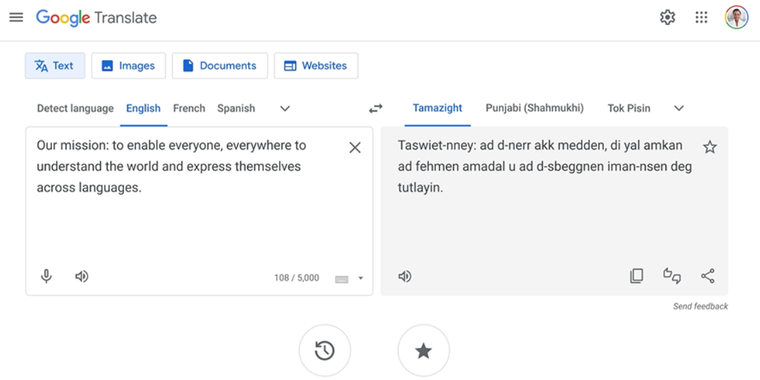The image size is (760, 380).
Task: Save translation with star outline
Action: pos(710,147)
